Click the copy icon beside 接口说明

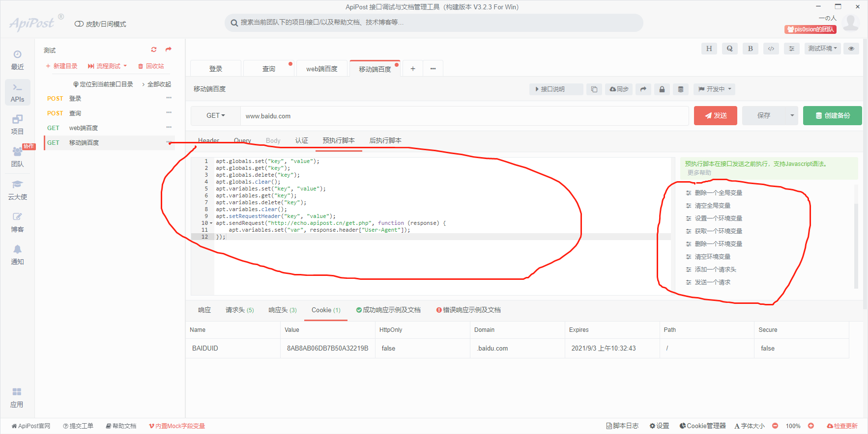pyautogui.click(x=594, y=89)
